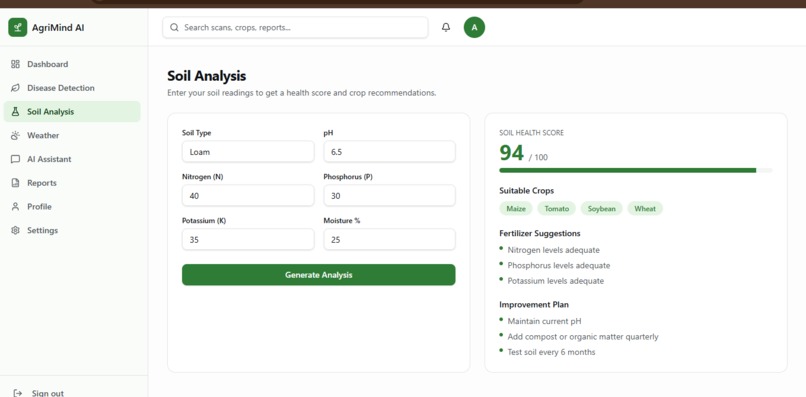Click the Soil Analysis page heading
This screenshot has width=806, height=397.
pyautogui.click(x=207, y=76)
